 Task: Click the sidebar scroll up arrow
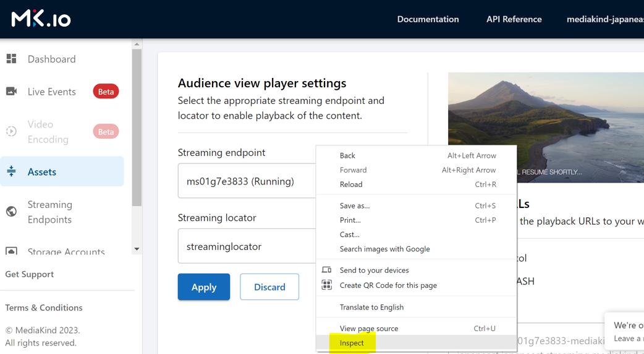(x=137, y=44)
